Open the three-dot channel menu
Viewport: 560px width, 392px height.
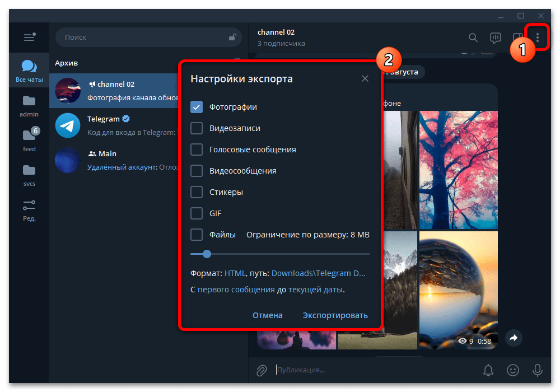[x=538, y=38]
